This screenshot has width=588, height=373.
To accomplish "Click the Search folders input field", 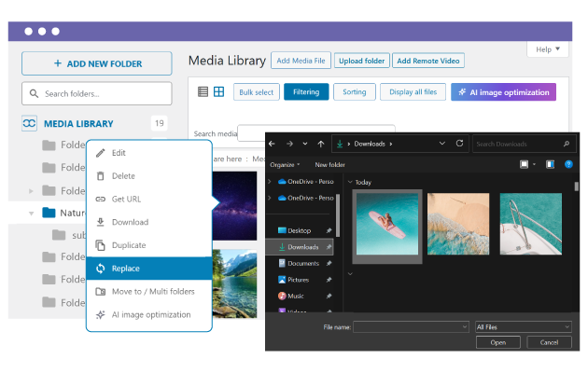I will pos(97,93).
